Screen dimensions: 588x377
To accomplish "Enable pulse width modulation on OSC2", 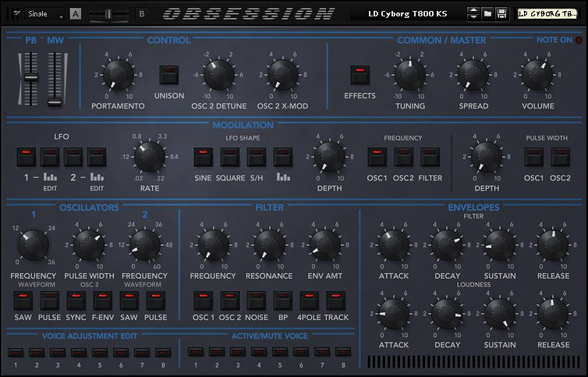I will click(560, 157).
